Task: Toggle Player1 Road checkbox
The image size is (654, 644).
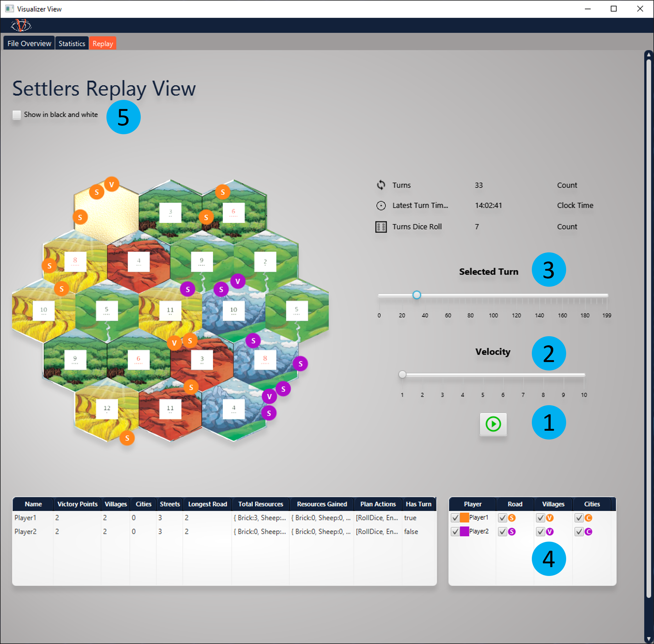Action: [x=502, y=517]
